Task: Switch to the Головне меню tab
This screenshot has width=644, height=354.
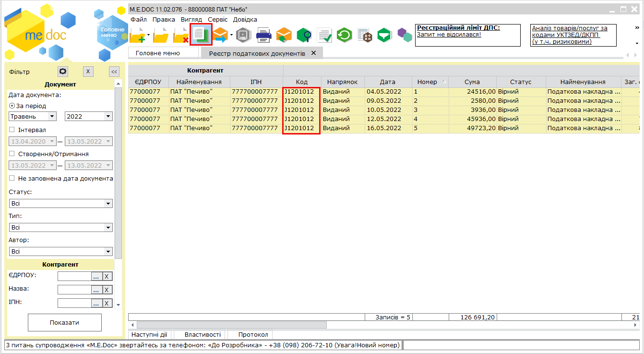Action: click(158, 53)
